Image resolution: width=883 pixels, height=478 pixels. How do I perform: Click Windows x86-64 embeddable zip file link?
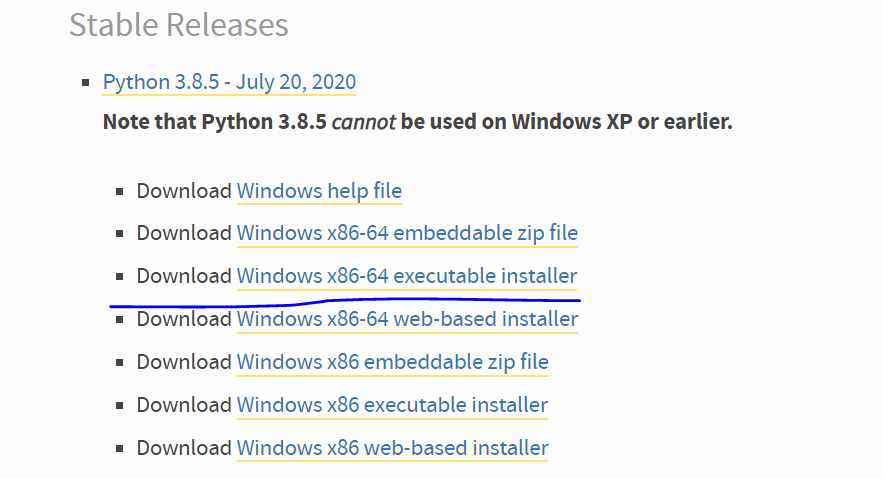(407, 233)
